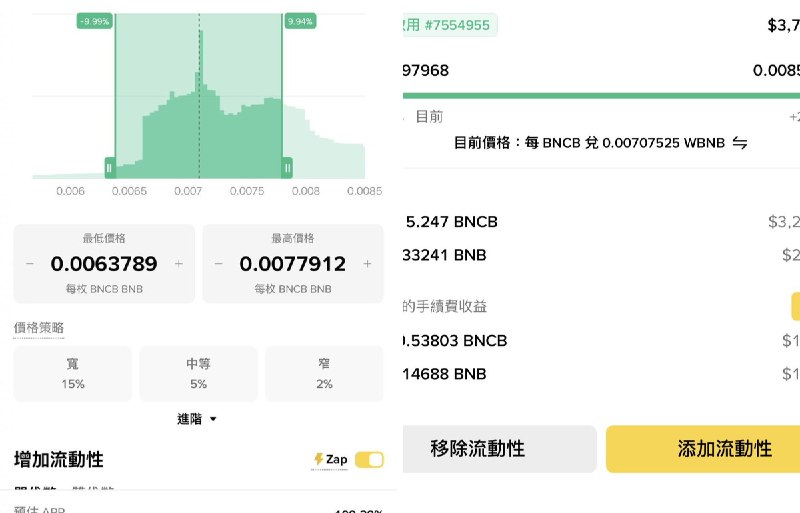Click the current price 0.00707525 WBNB text
The image size is (800, 513).
(x=589, y=143)
